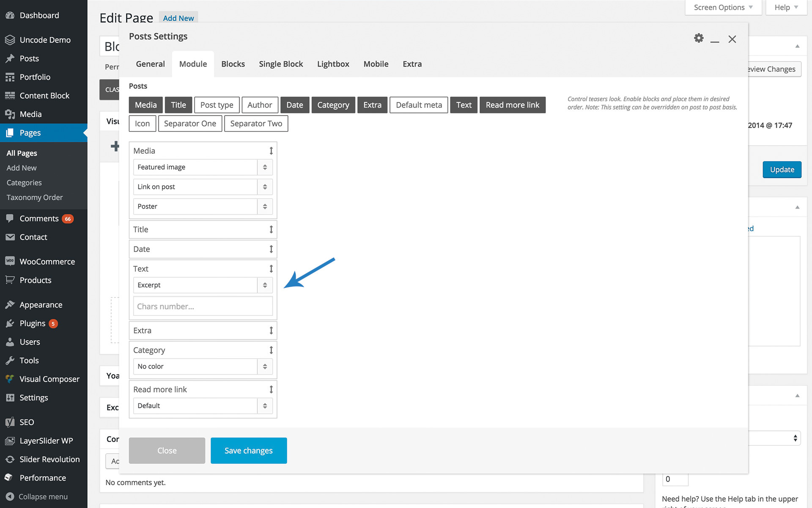
Task: Open settings gear in Posts Settings dialog
Action: coord(699,38)
